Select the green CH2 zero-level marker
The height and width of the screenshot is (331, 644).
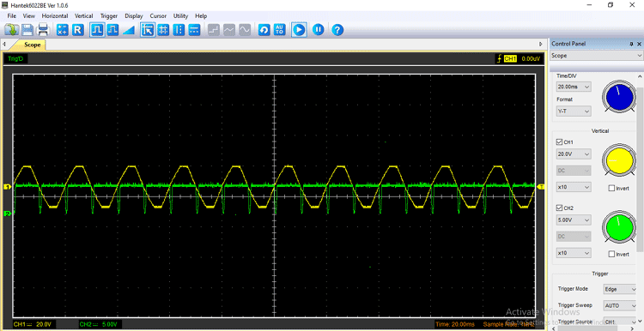click(x=7, y=214)
